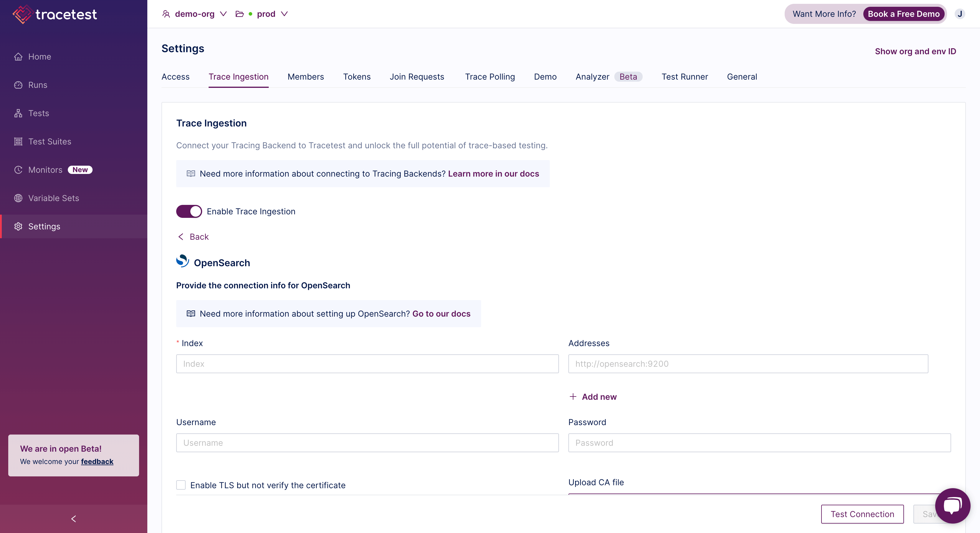This screenshot has width=980, height=533.
Task: Click the Variable Sets globe icon
Action: pos(18,198)
